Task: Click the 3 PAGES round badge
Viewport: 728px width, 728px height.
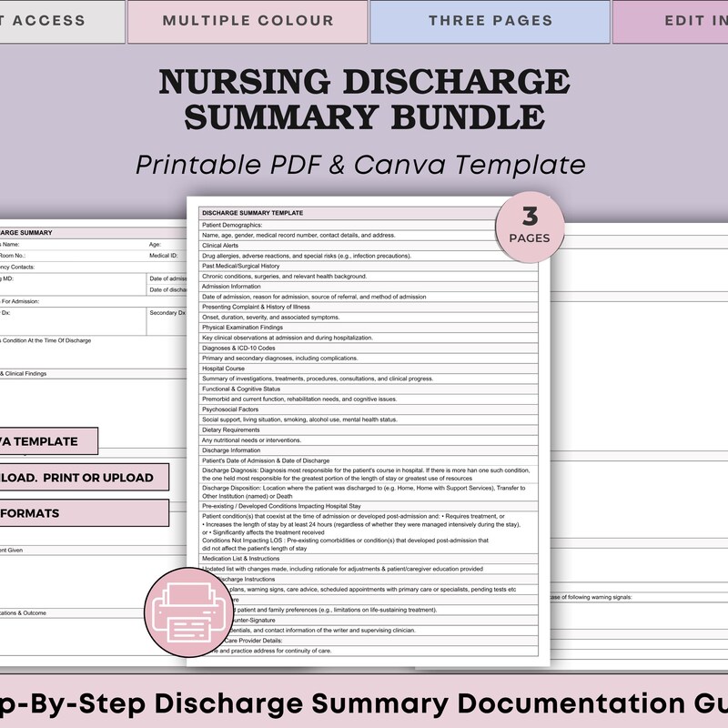Action: 530,227
